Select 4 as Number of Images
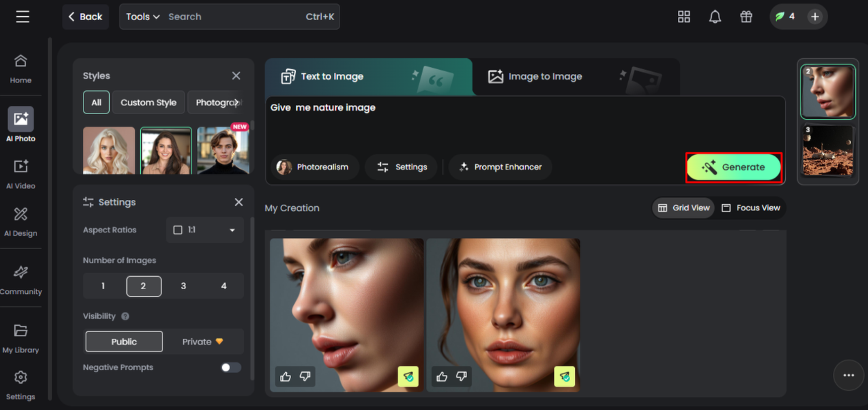The image size is (868, 410). [224, 286]
